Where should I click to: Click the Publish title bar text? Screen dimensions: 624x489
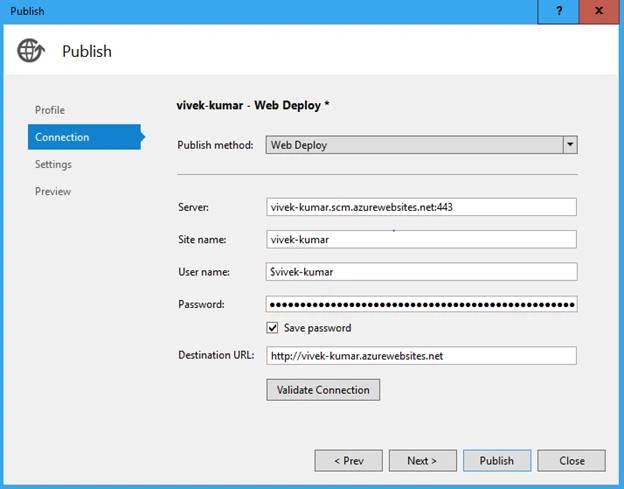pyautogui.click(x=27, y=11)
